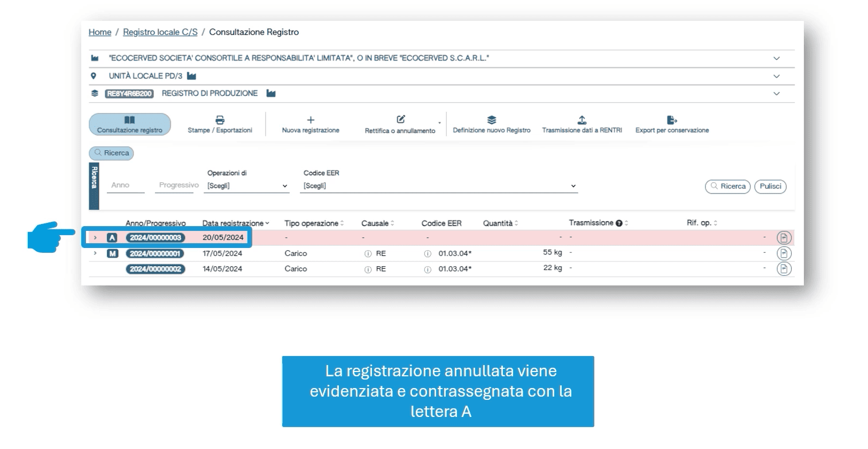Select Rettifica o annullamento edit icon
The width and height of the screenshot is (868, 449).
pyautogui.click(x=400, y=120)
